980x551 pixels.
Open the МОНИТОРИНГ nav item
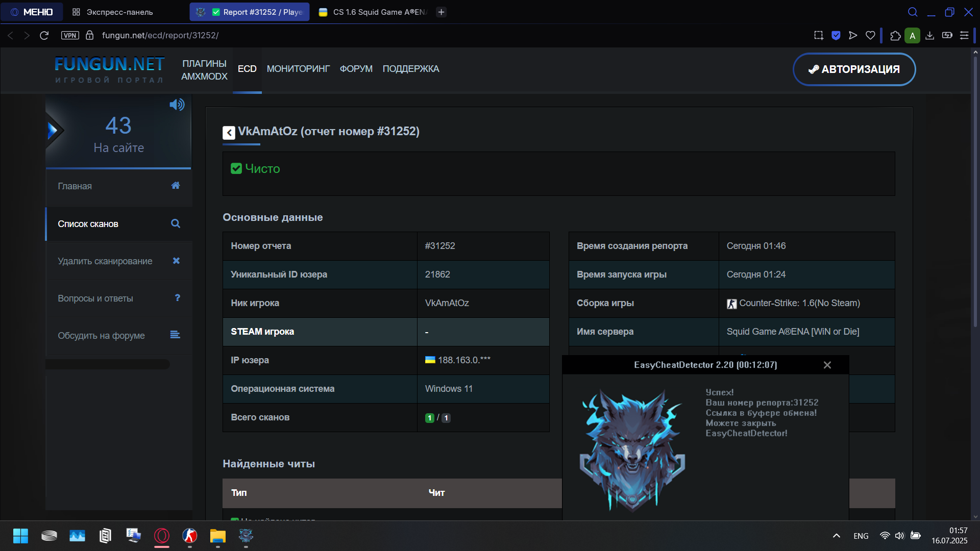(x=298, y=69)
